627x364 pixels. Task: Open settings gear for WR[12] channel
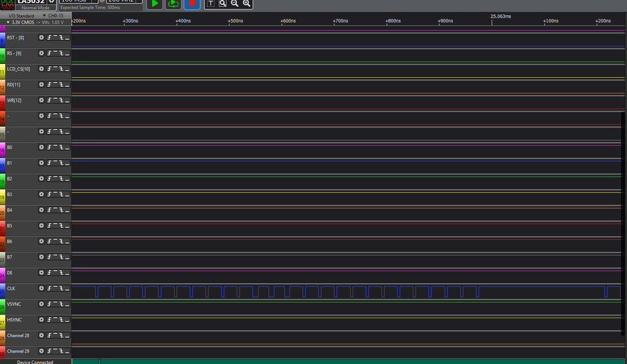pyautogui.click(x=41, y=100)
